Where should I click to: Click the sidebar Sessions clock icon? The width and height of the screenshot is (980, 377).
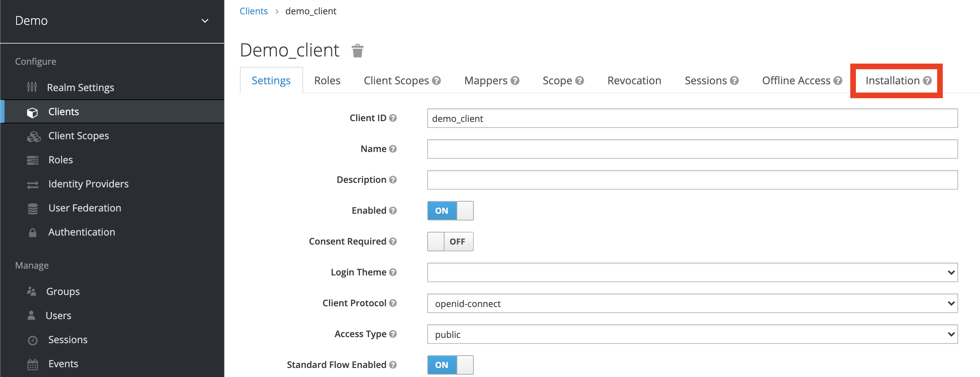point(33,340)
